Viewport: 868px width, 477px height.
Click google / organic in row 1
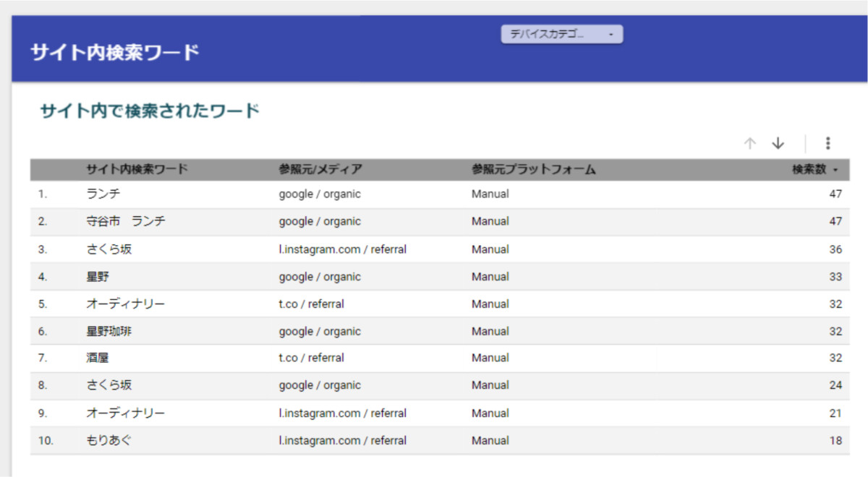tap(320, 194)
